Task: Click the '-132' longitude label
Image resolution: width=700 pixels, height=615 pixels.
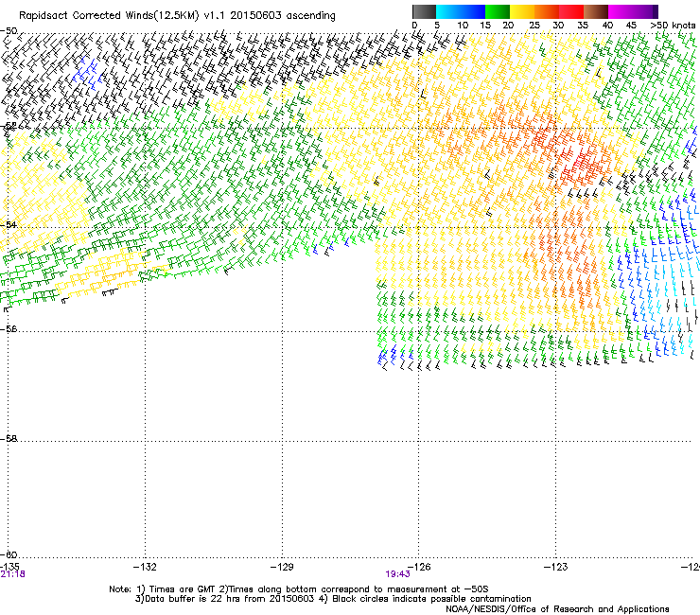Action: (145, 567)
